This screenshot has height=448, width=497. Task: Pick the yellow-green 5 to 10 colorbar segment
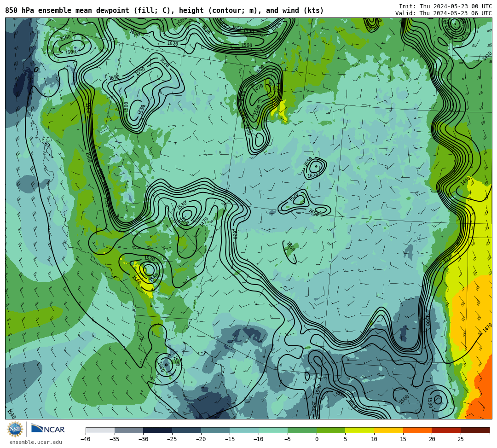(360, 430)
